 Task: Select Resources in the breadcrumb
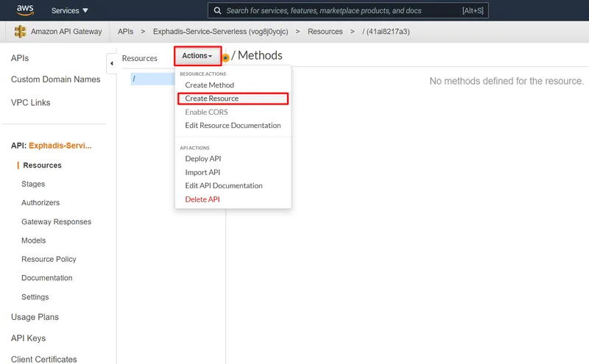(325, 32)
